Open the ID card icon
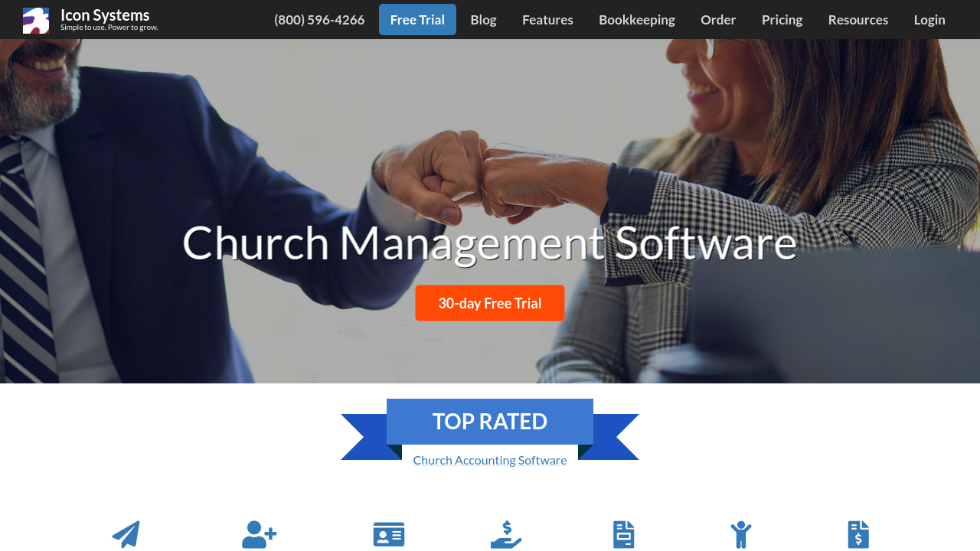This screenshot has height=551, width=980. coord(389,534)
